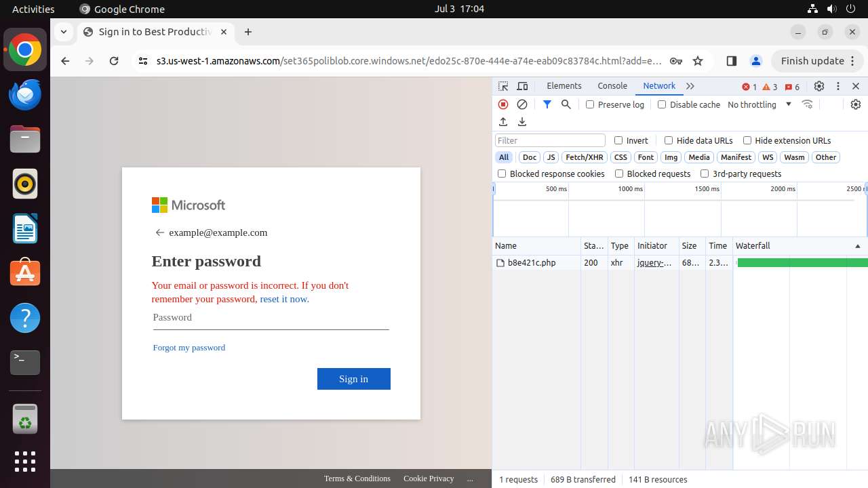Open the No throttling dropdown

(759, 104)
